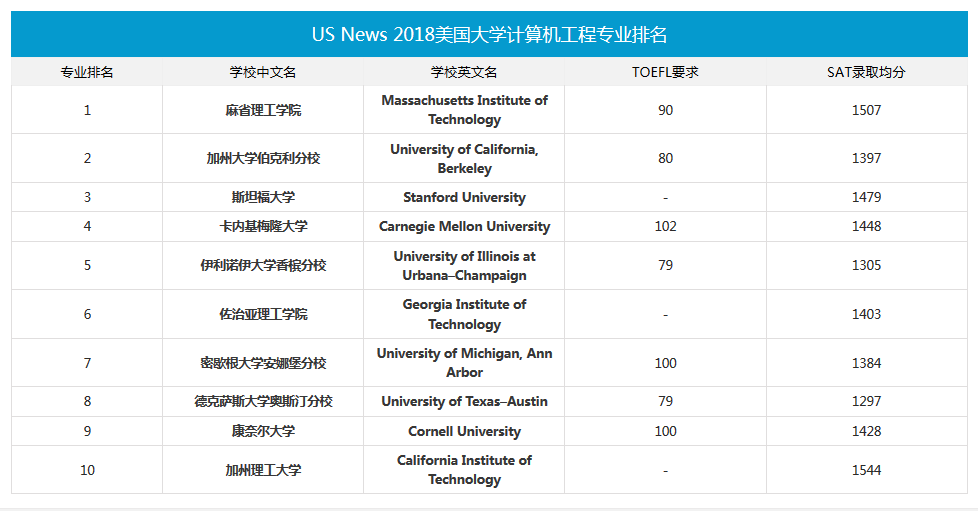Click University of Michigan, Ann Arbor
The height and width of the screenshot is (511, 978).
pos(464,363)
